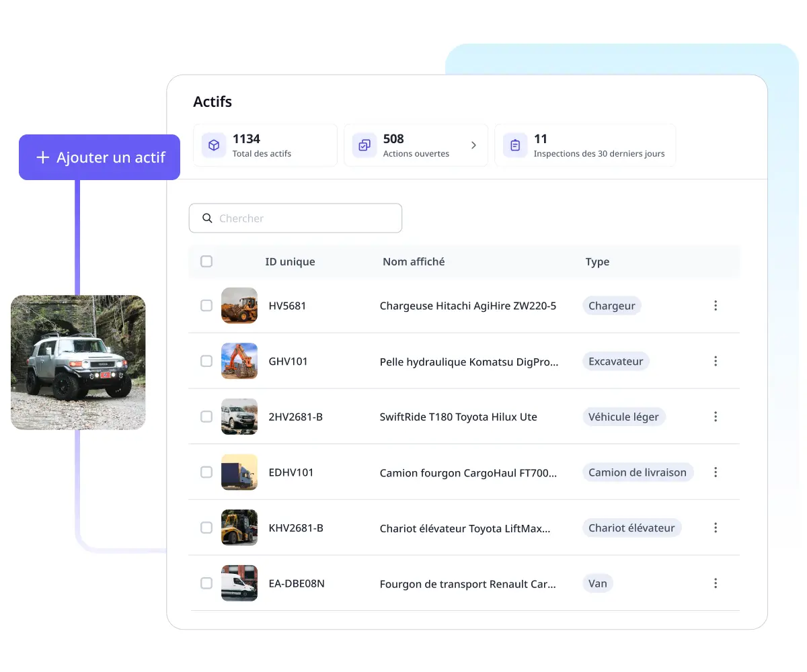Click the Excavateur type tag
The height and width of the screenshot is (672, 807).
615,362
